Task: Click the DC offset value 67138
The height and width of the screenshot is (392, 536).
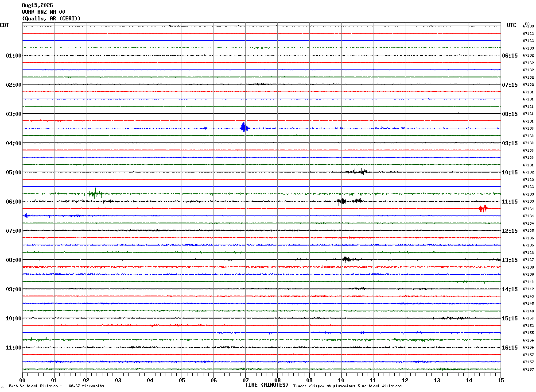Action: pyautogui.click(x=528, y=267)
